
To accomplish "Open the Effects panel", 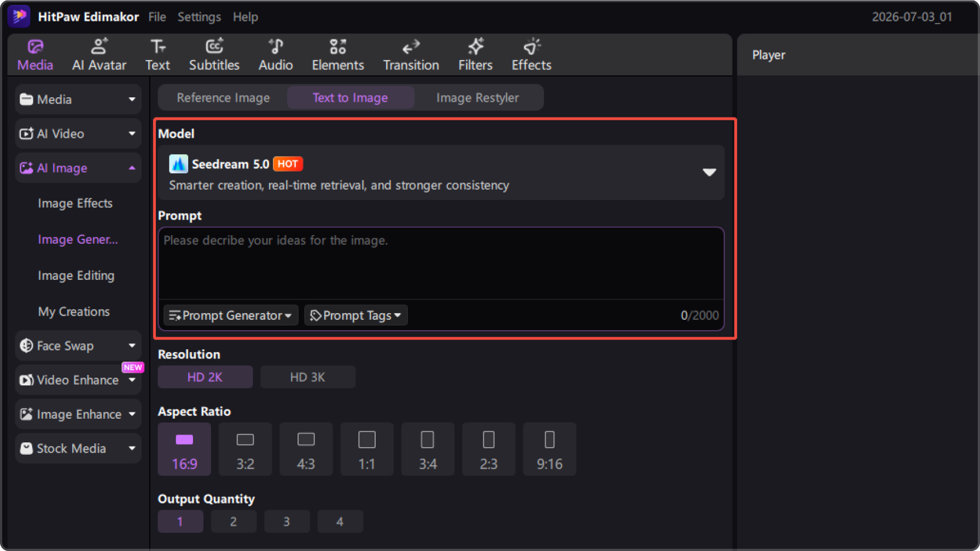I will 531,55.
